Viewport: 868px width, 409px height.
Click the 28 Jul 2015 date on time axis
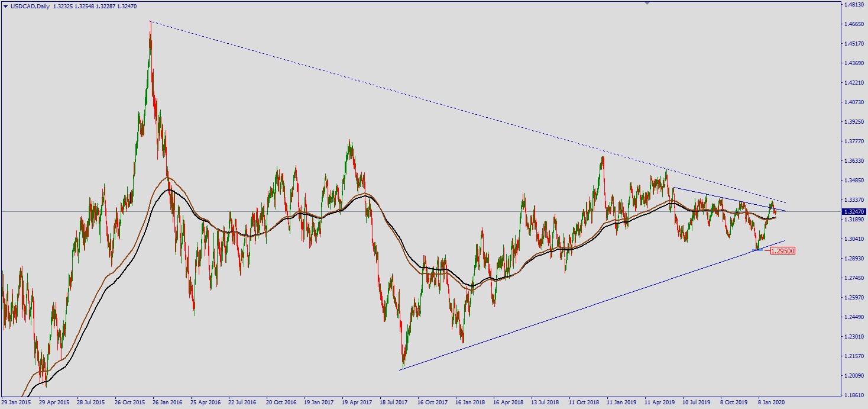coord(92,402)
